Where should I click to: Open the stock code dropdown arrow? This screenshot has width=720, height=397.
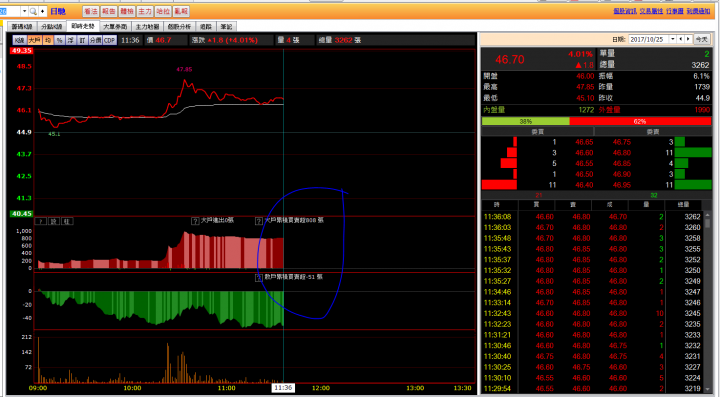click(24, 11)
